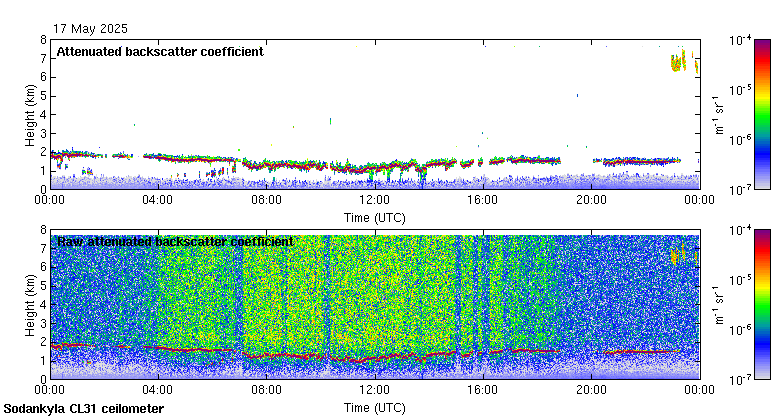The height and width of the screenshot is (420, 780).
Task: Select the top plot title Attenuated backscatter coefficient
Action: point(160,52)
